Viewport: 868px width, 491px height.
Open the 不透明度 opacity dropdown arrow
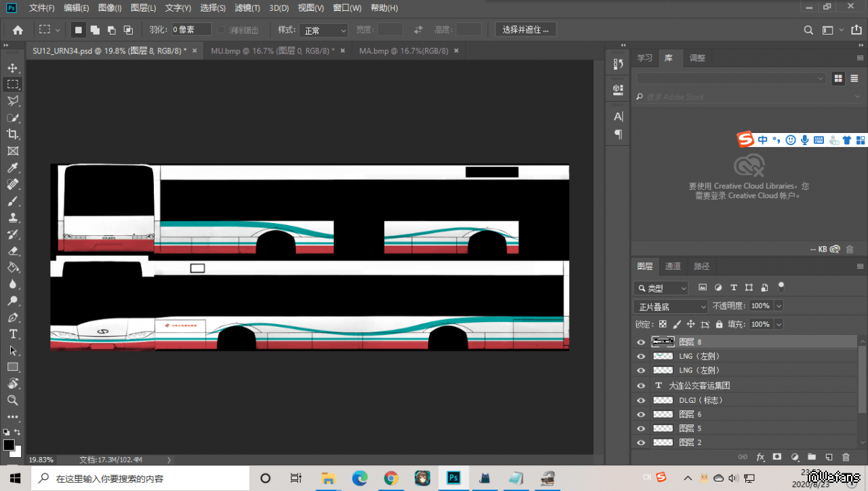point(779,307)
